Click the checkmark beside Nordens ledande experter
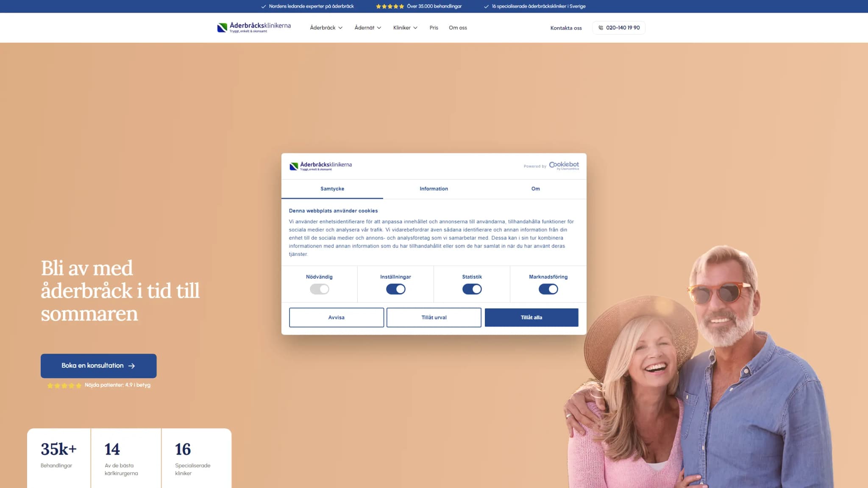 tap(264, 6)
